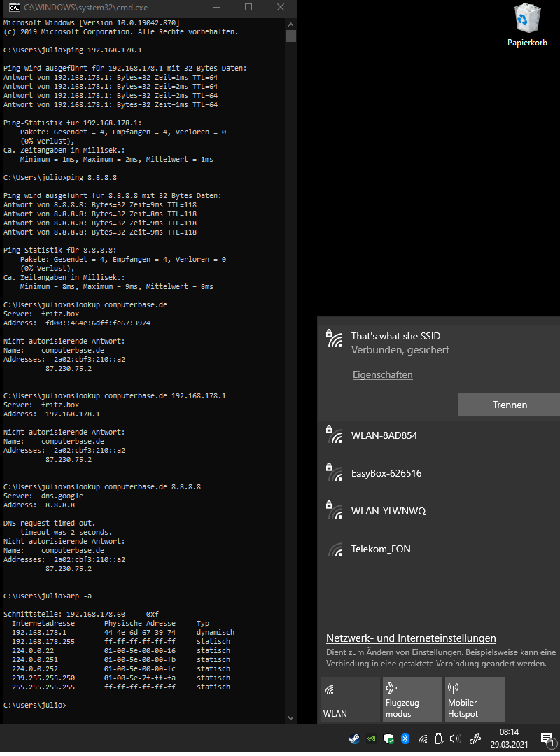Click the 'dynamisch' type entry
560x756 pixels.
(216, 633)
